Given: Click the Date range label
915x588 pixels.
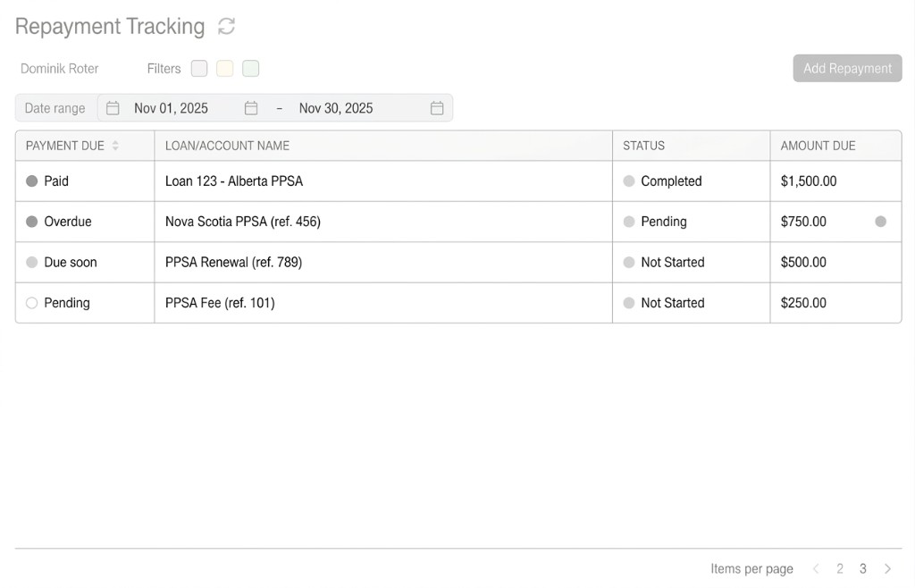Looking at the screenshot, I should 55,108.
